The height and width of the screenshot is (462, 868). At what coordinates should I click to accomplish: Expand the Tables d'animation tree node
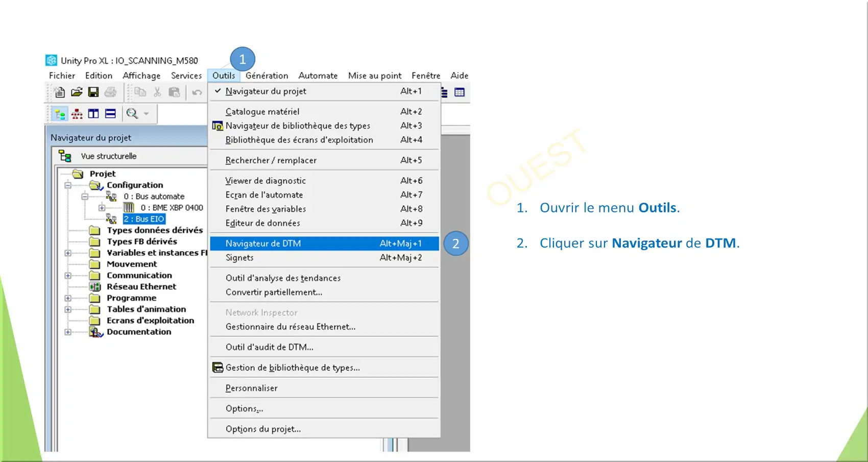point(68,309)
